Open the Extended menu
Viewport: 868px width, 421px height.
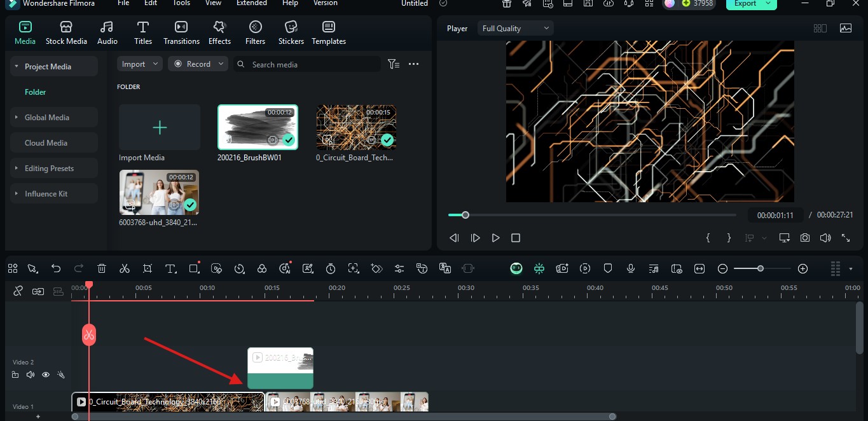click(252, 3)
